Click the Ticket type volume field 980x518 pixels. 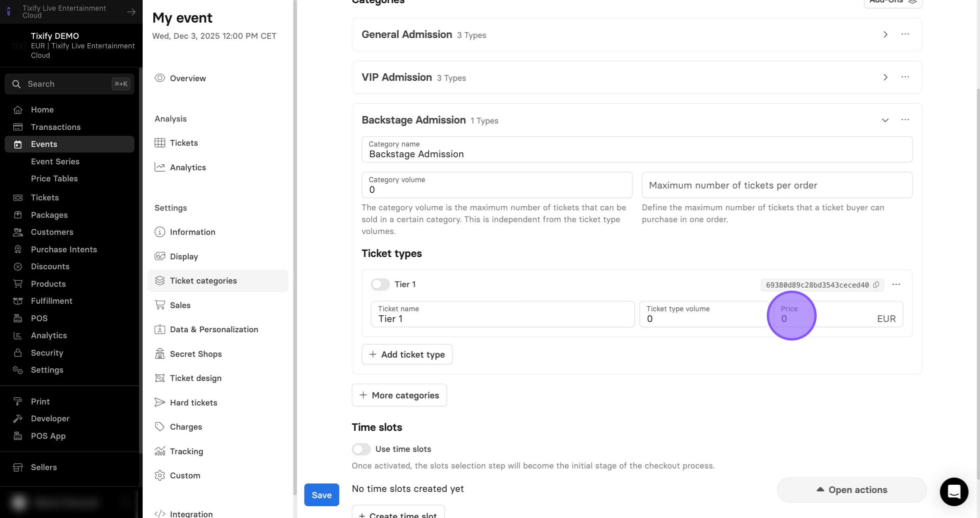pyautogui.click(x=704, y=314)
